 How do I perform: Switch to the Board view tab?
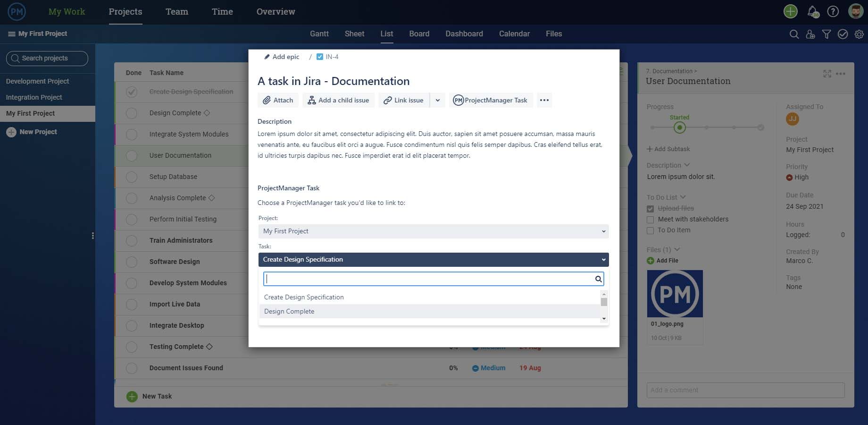pyautogui.click(x=419, y=34)
